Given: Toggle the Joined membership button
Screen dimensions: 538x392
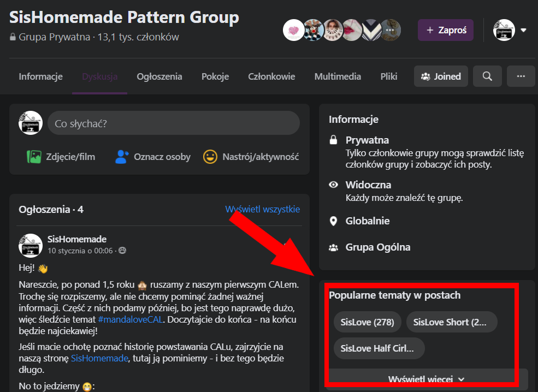Looking at the screenshot, I should [440, 76].
